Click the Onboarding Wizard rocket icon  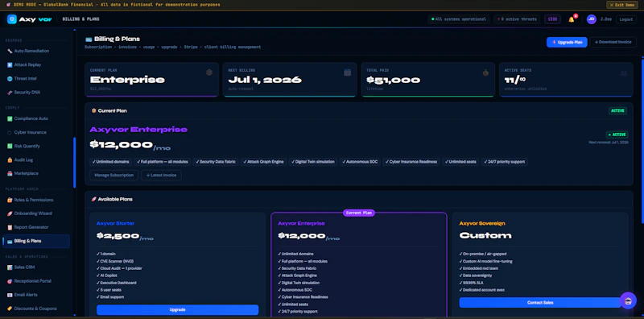pos(10,213)
